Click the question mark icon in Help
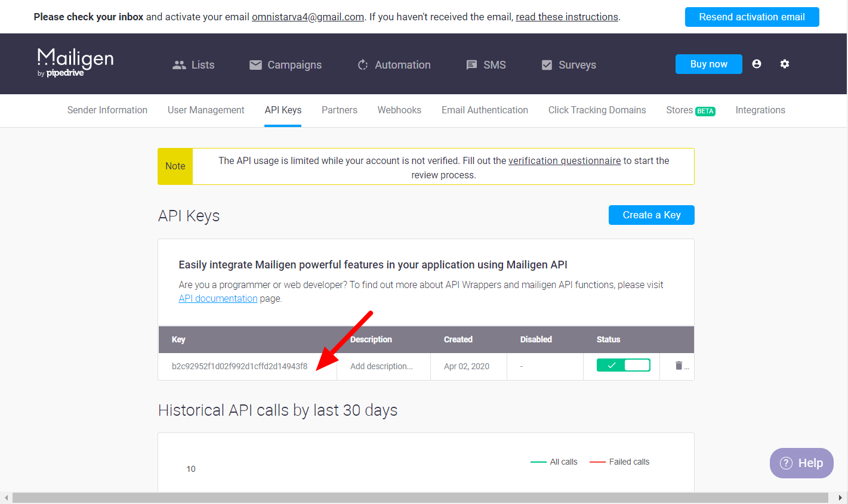Screen dimensions: 848x504 787,463
